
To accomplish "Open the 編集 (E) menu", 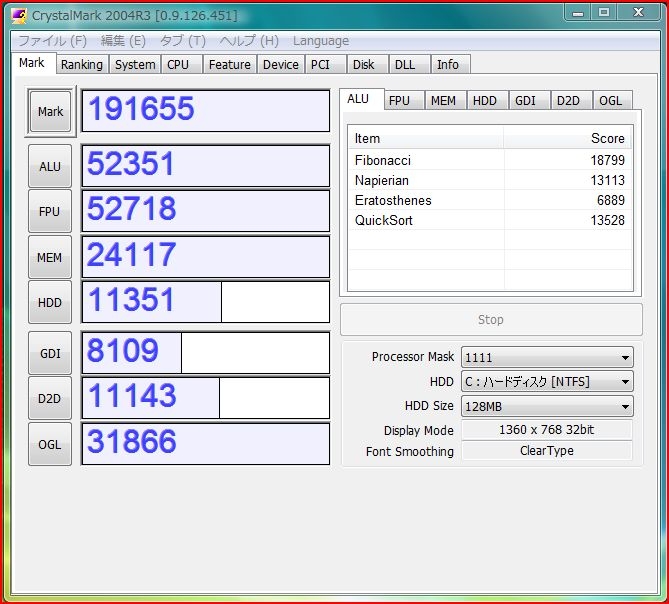I will pyautogui.click(x=123, y=41).
